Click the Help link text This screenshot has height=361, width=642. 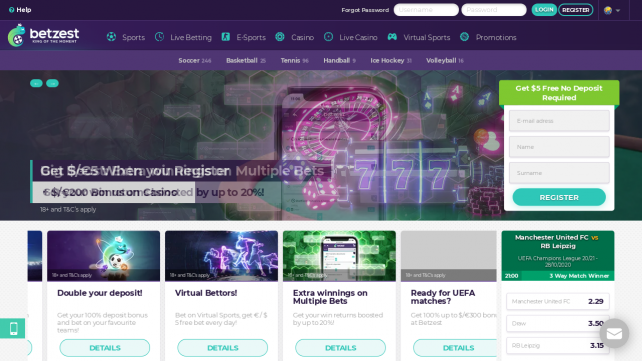(24, 10)
